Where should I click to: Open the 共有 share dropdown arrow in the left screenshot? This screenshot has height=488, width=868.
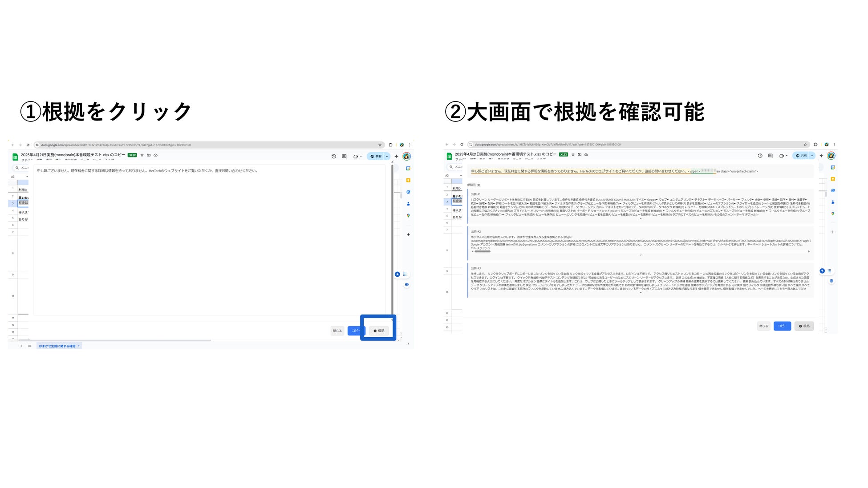pos(387,157)
